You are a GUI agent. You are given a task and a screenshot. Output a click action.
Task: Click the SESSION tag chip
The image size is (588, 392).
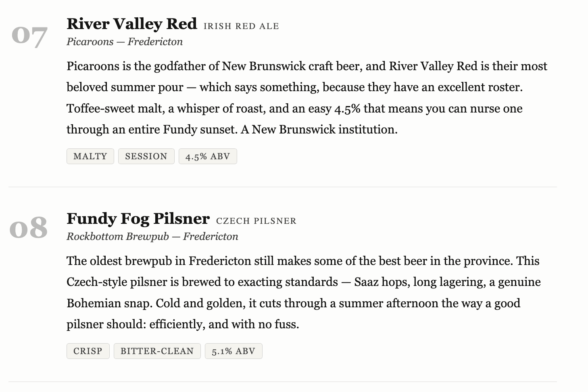(146, 156)
